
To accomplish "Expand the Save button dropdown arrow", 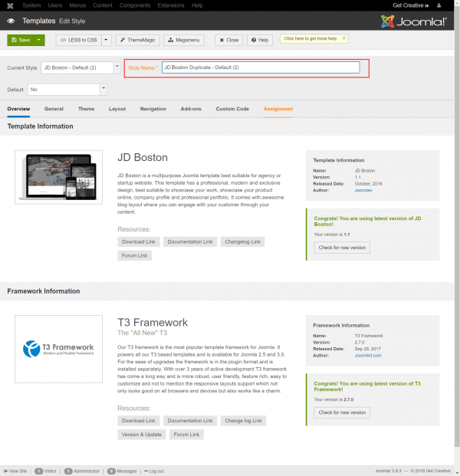I will point(39,40).
